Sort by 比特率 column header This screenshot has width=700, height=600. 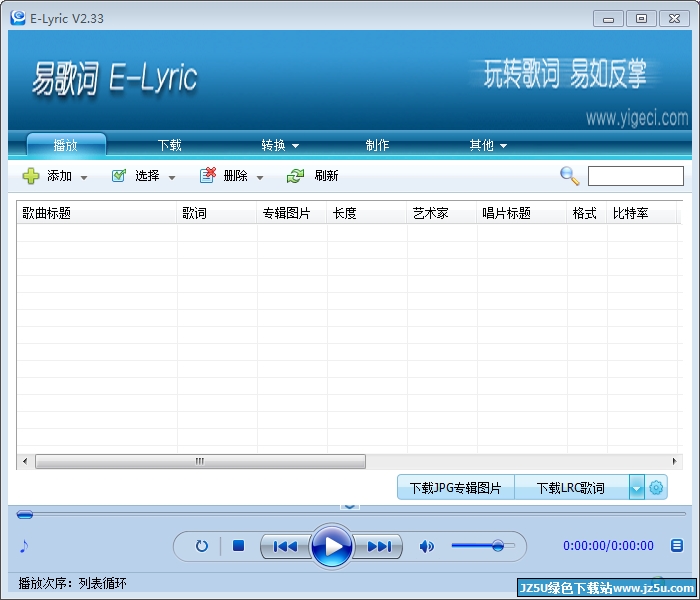click(642, 213)
